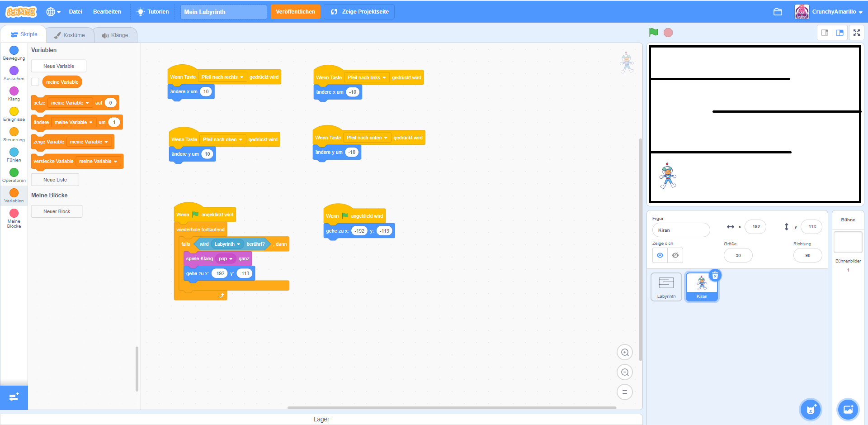
Task: Click the green flag to start project
Action: pos(654,33)
